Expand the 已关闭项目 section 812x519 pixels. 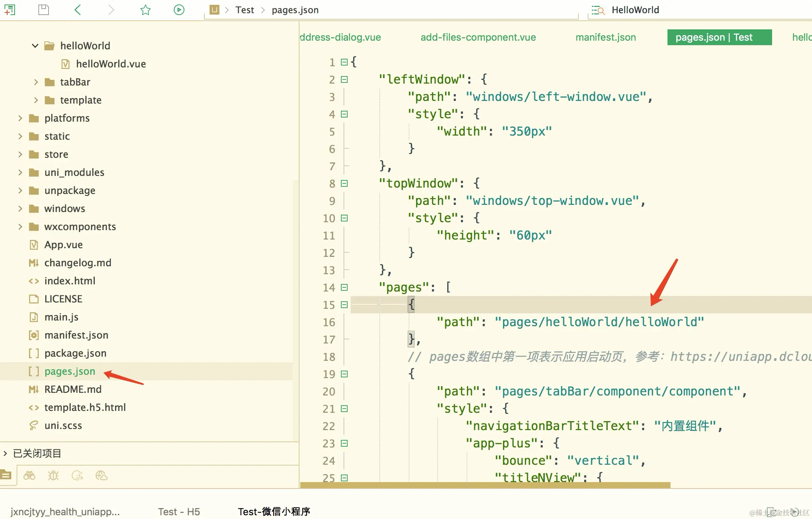point(5,453)
